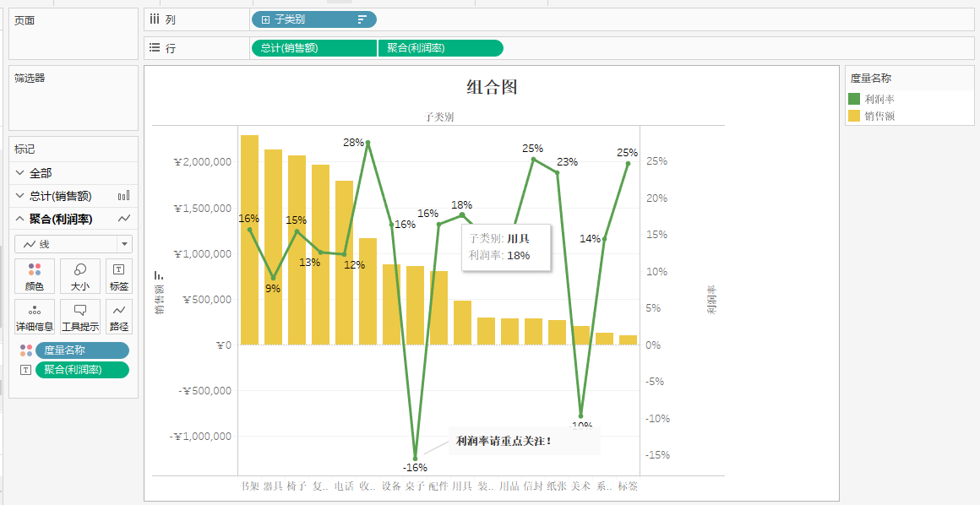Select the 度量名称 pill in marks card
The height and width of the screenshot is (505, 980).
pyautogui.click(x=83, y=350)
